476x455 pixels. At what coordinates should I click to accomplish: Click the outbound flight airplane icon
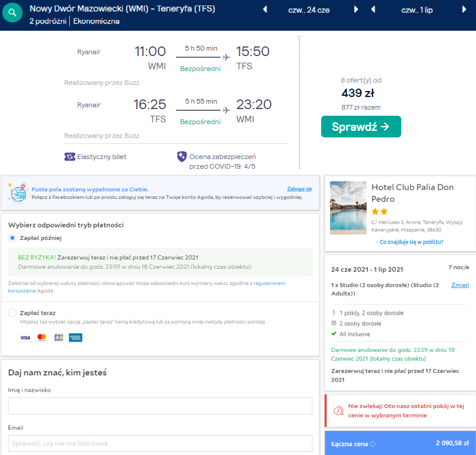pos(227,57)
